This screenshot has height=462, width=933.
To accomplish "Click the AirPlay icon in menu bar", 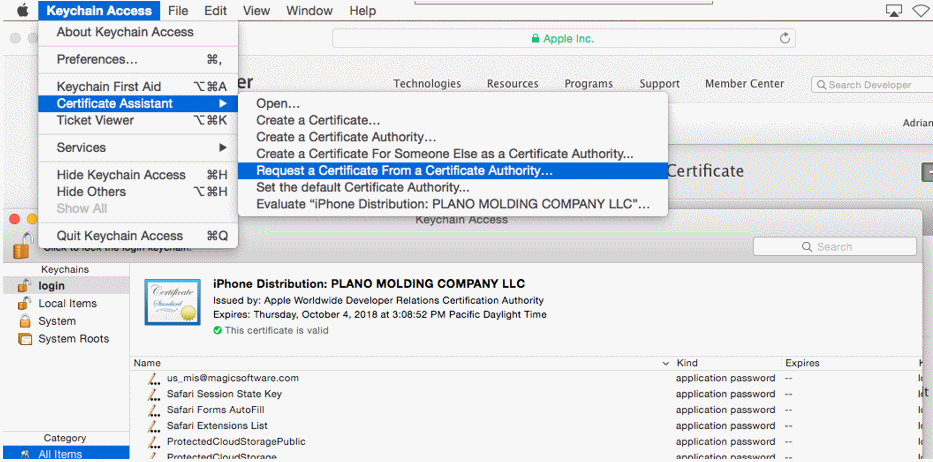I will click(893, 10).
